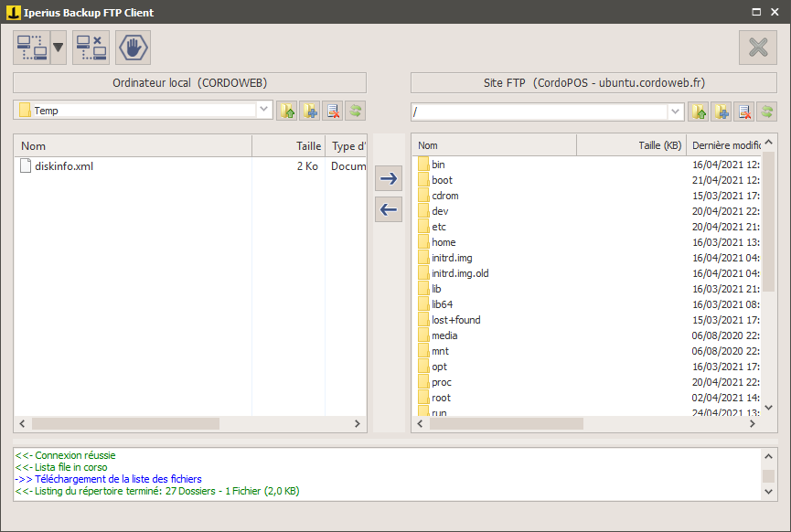Screen dimensions: 791x532
Task: Open the connection list dropdown arrow
Action: point(58,48)
